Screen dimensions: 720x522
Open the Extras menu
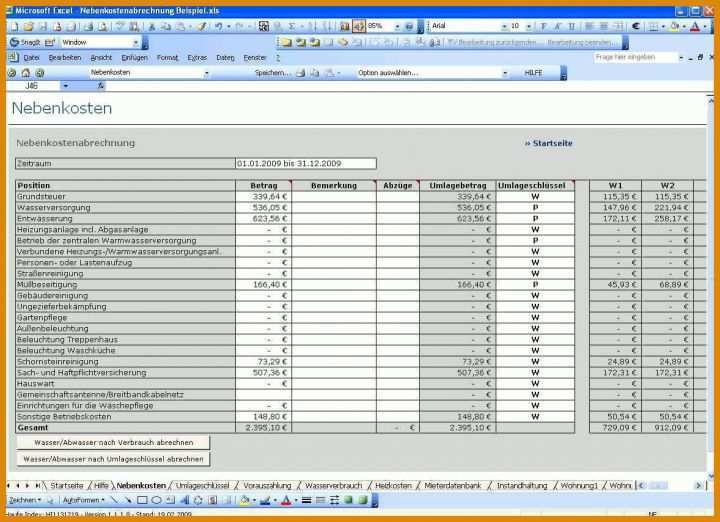197,58
